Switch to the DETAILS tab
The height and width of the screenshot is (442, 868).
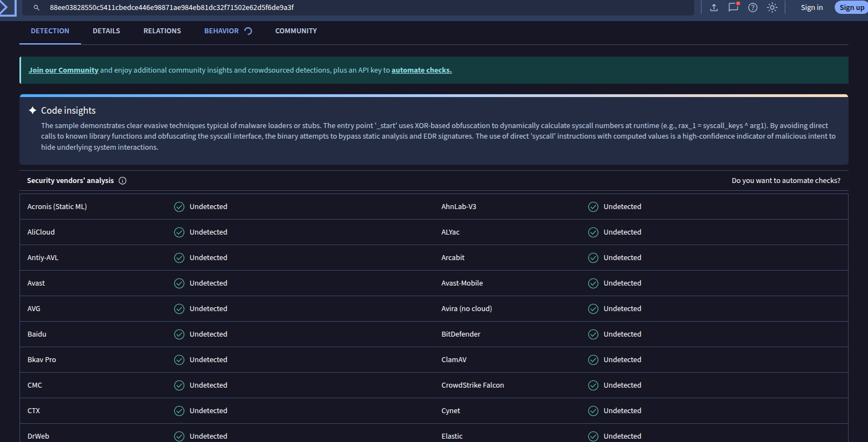(106, 31)
